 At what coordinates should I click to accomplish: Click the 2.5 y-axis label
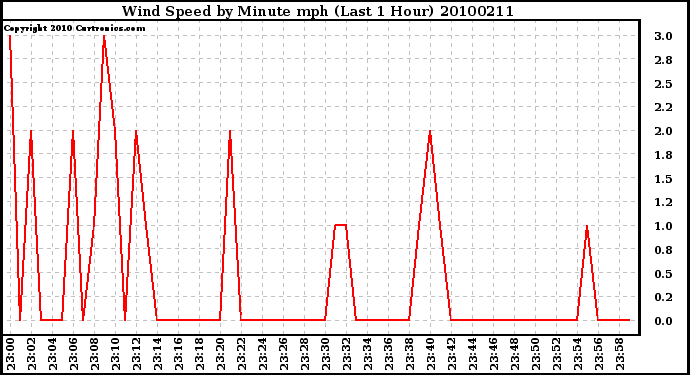coord(663,84)
